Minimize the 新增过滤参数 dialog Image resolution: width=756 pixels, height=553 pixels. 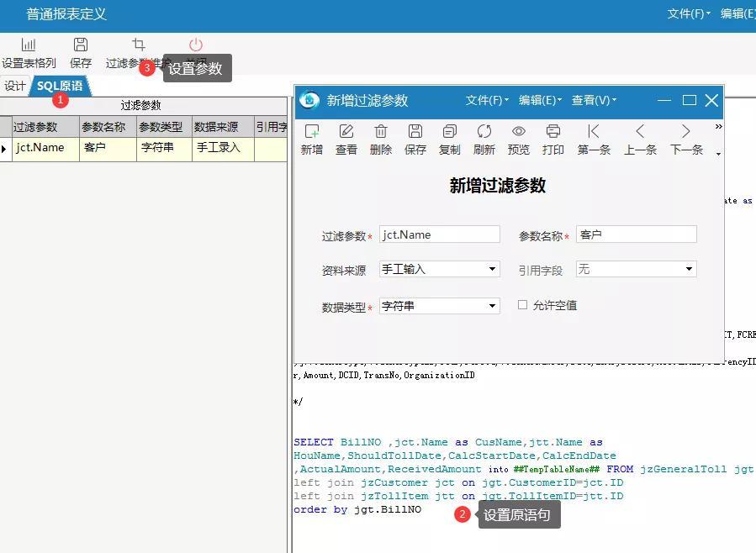coord(664,100)
